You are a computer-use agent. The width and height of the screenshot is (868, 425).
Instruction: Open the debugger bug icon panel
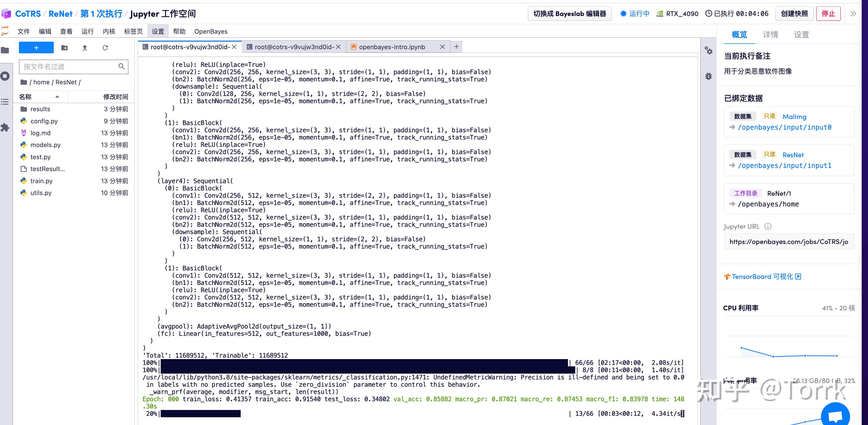pyautogui.click(x=708, y=76)
